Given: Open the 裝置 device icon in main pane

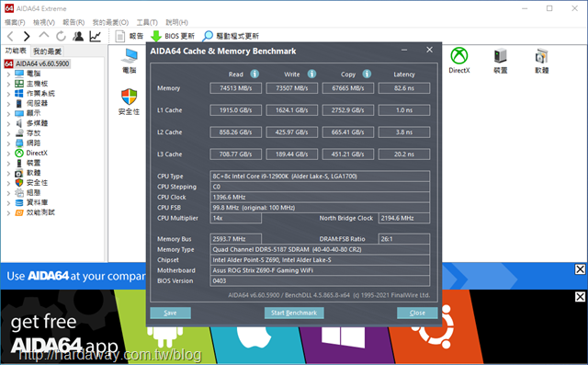Looking at the screenshot, I should (x=500, y=61).
